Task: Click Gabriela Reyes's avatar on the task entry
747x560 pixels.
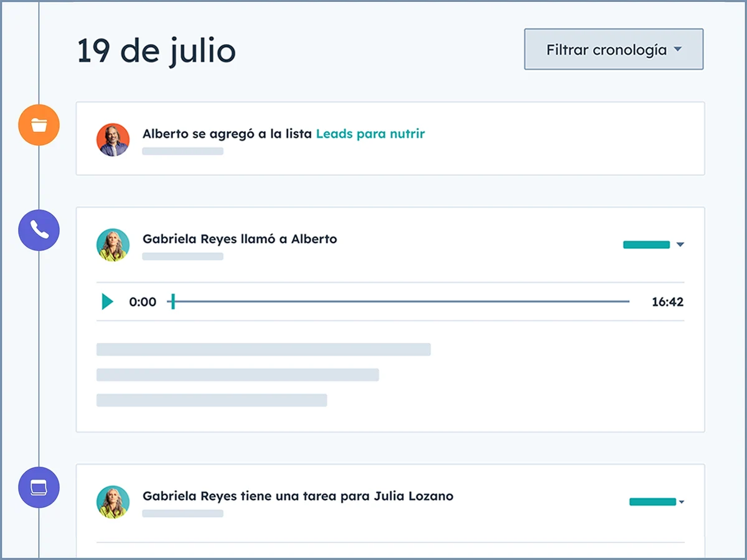Action: (x=113, y=502)
